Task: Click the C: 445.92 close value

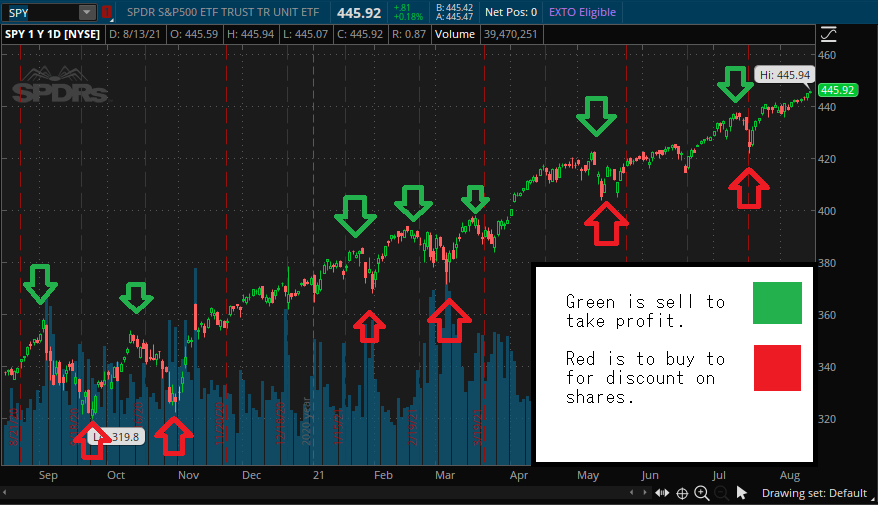Action: (x=360, y=34)
